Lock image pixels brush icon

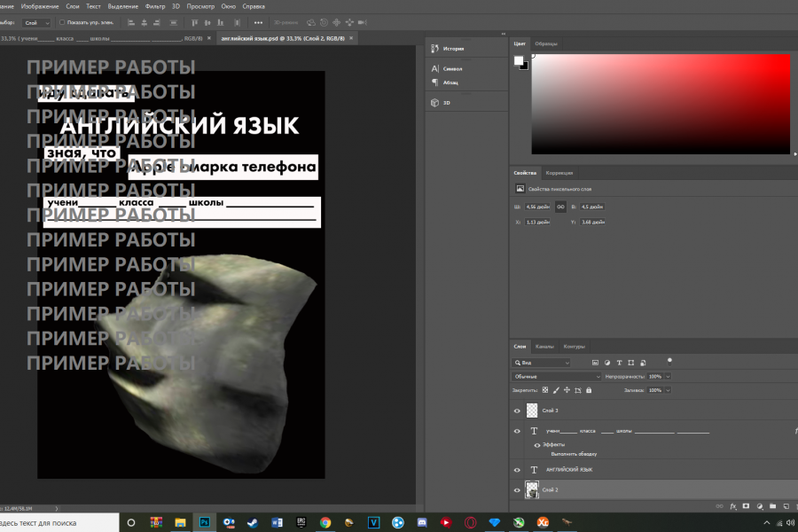coord(556,390)
